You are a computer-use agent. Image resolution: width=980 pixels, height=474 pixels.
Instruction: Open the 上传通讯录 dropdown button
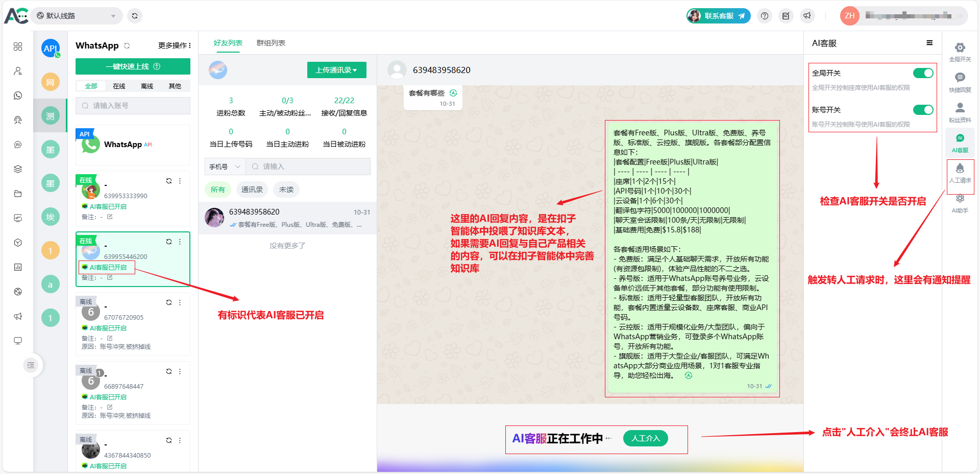(x=336, y=70)
